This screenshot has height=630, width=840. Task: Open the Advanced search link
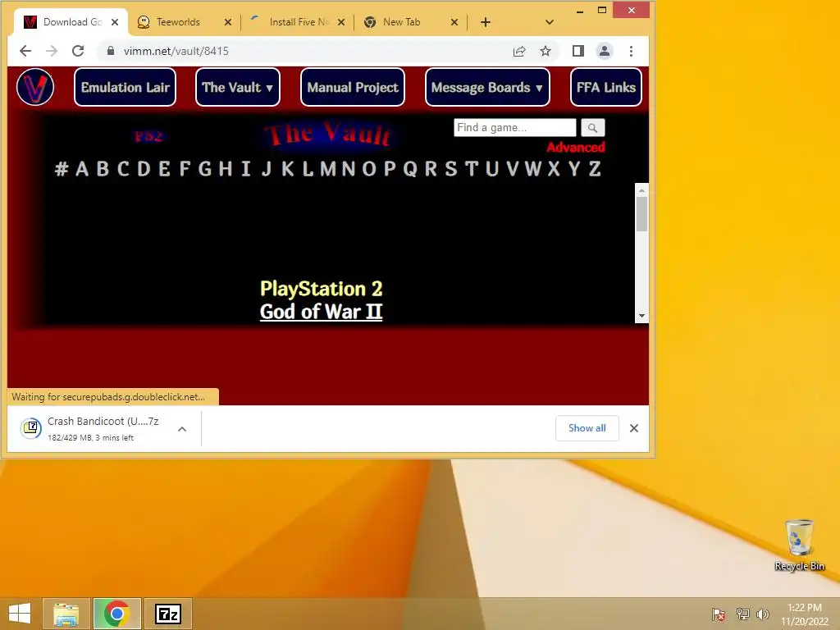pos(575,148)
